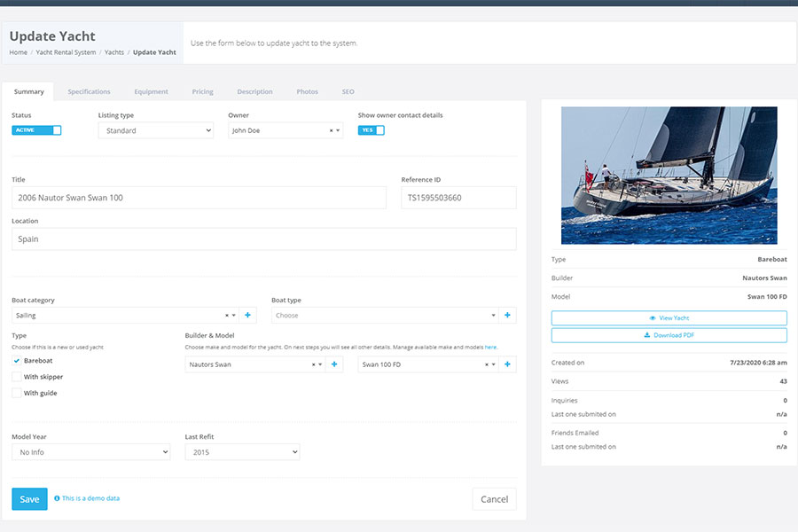Clear the Sailing boat category selection

(227, 316)
